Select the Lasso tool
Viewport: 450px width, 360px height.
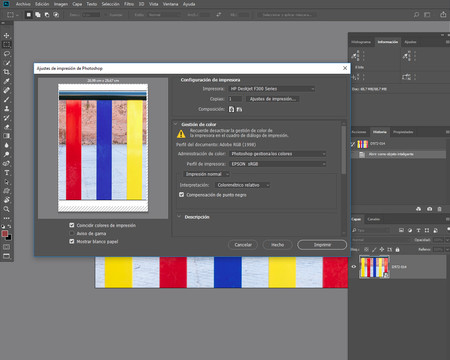(x=6, y=54)
